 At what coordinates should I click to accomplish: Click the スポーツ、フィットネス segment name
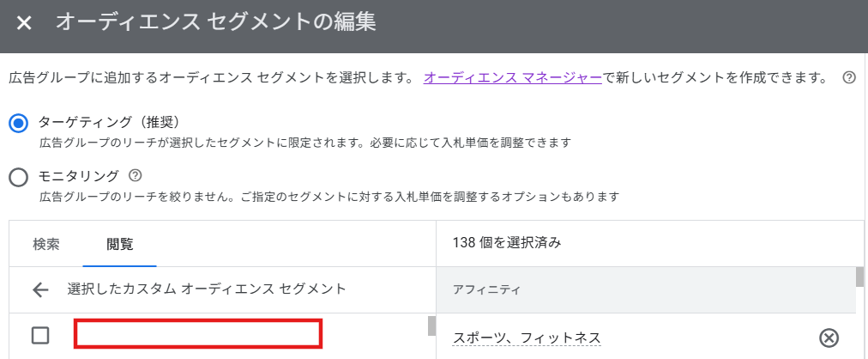tap(527, 338)
